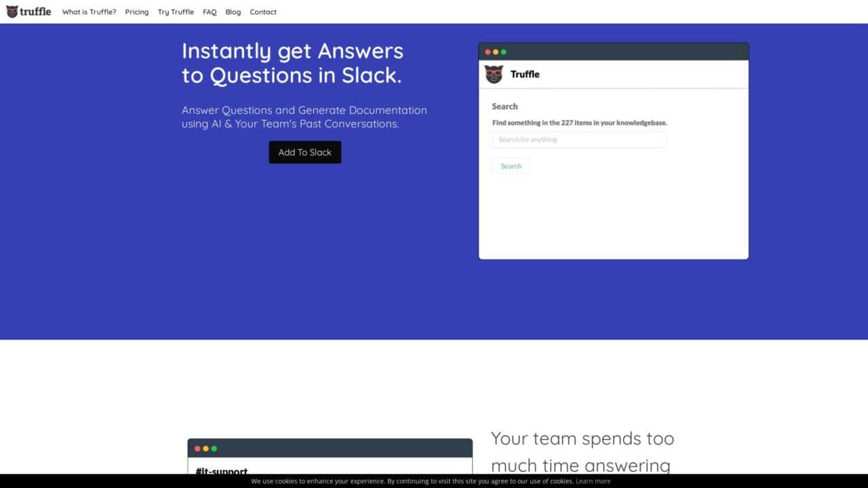Open the Blog from the navigation bar
The height and width of the screenshot is (488, 868).
click(233, 12)
